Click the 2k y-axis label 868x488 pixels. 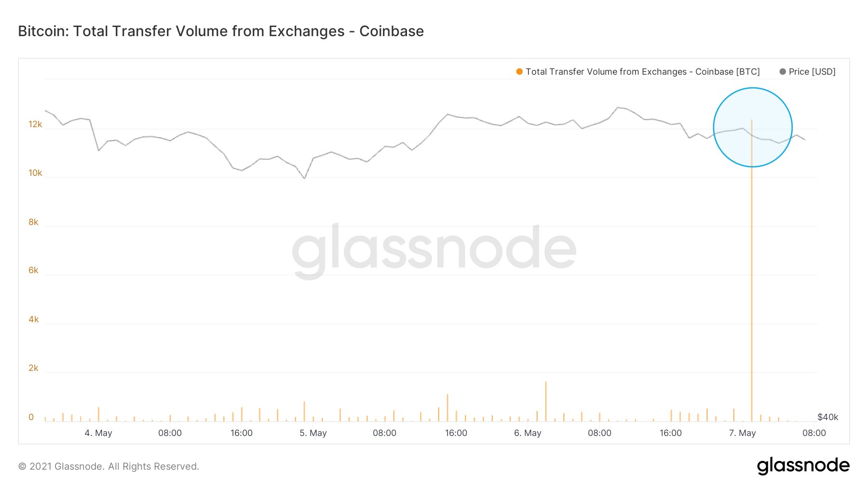[33, 368]
